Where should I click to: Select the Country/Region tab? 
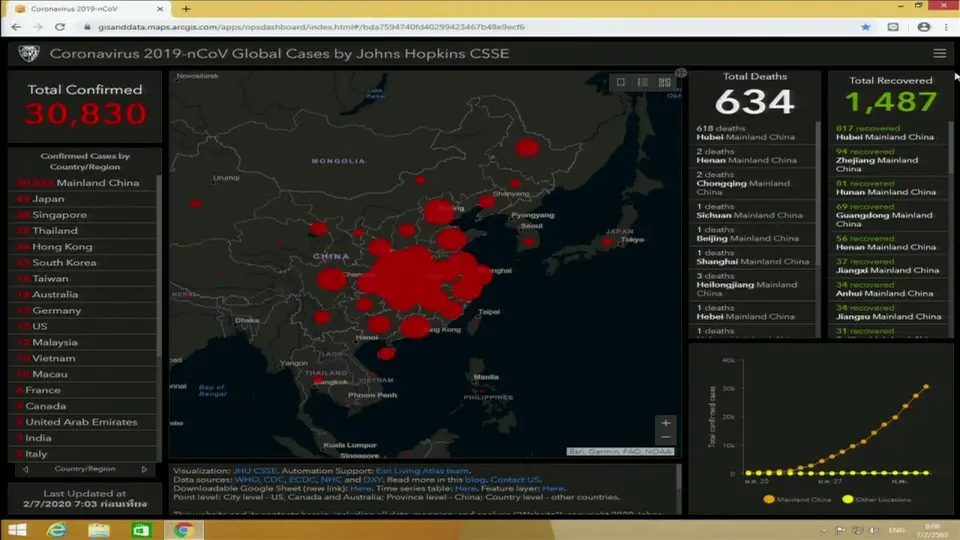click(x=84, y=469)
